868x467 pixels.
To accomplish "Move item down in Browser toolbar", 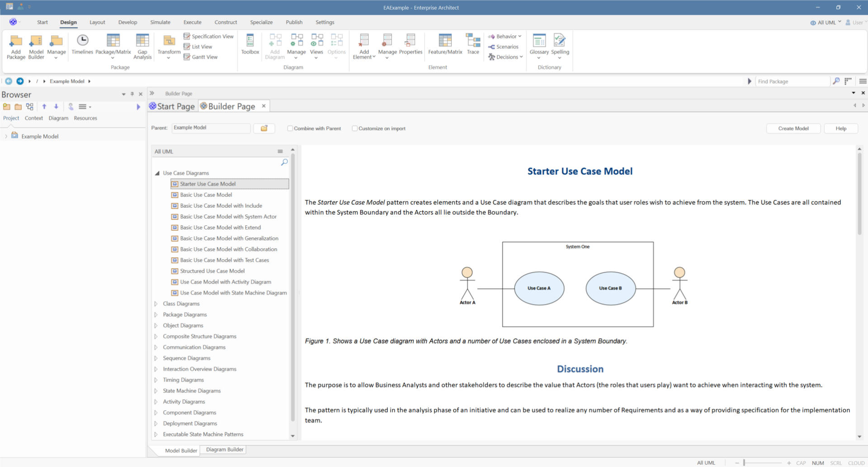I will click(x=56, y=107).
